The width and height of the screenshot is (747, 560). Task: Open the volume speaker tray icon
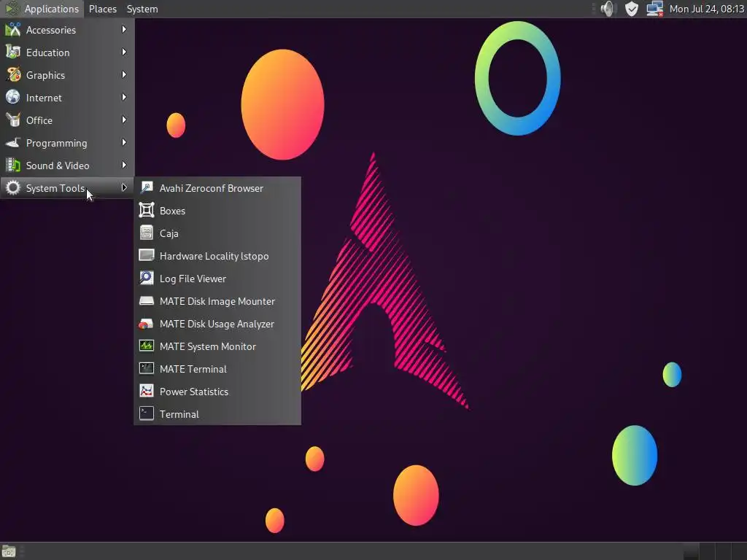coord(608,9)
